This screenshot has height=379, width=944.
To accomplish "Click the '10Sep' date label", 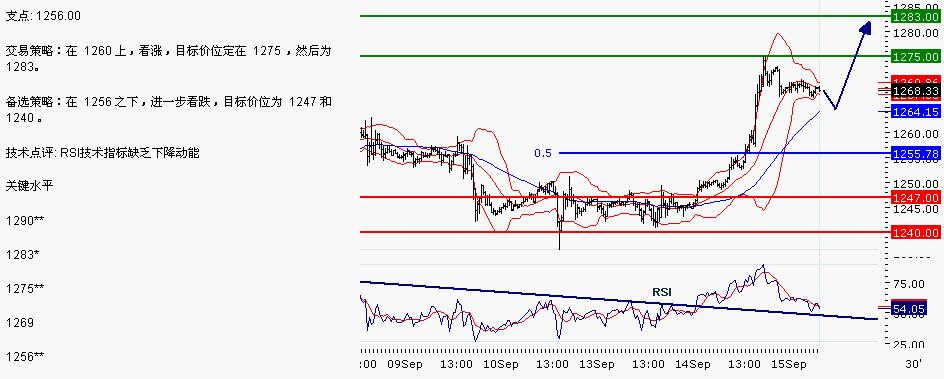I will tap(502, 364).
